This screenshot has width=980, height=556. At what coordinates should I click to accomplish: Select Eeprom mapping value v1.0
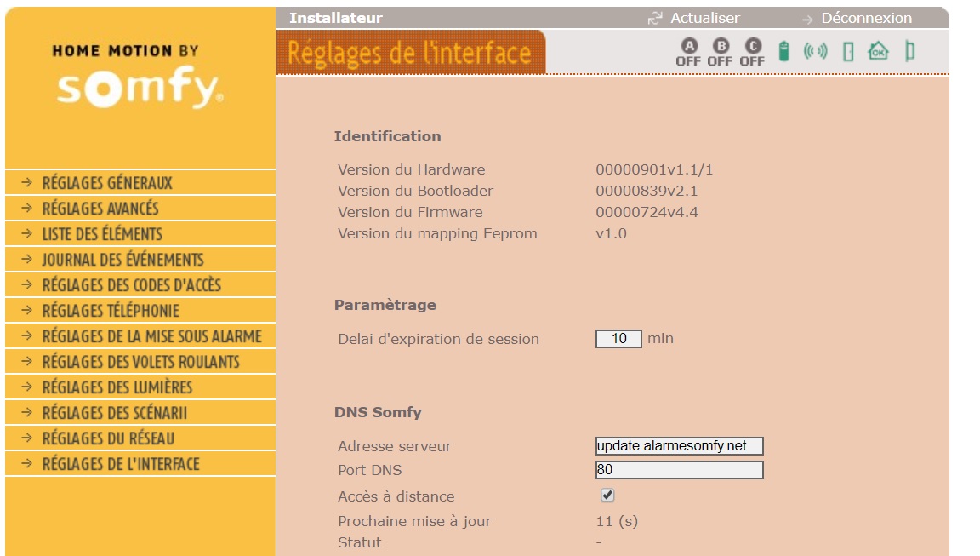tap(612, 233)
